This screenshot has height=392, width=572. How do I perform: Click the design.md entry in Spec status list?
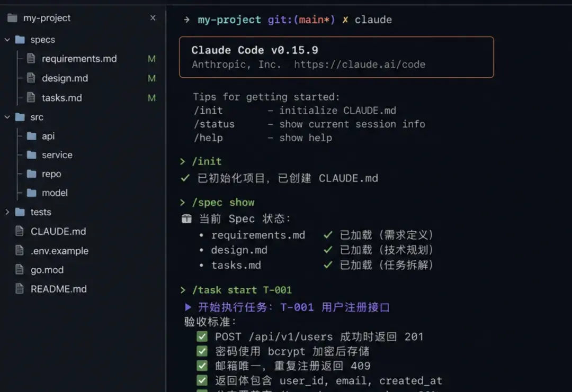point(239,250)
